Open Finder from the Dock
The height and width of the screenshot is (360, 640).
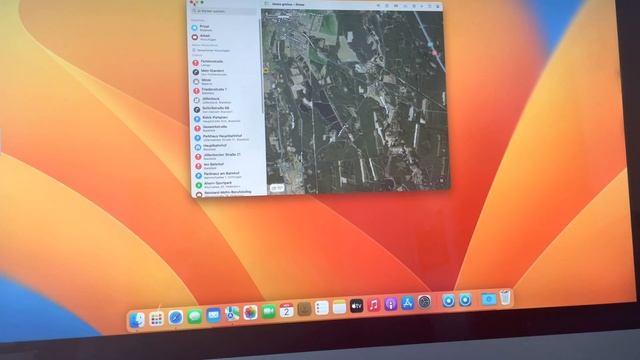(136, 320)
